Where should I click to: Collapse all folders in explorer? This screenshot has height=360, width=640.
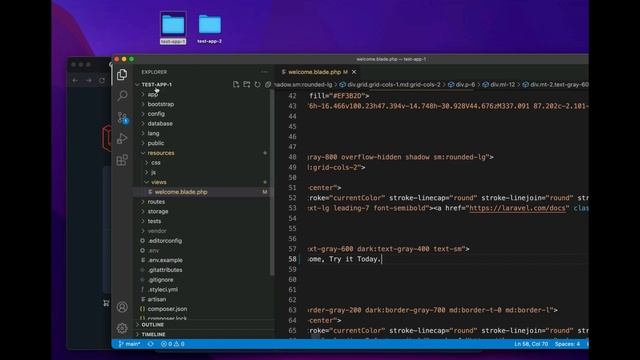pyautogui.click(x=268, y=84)
